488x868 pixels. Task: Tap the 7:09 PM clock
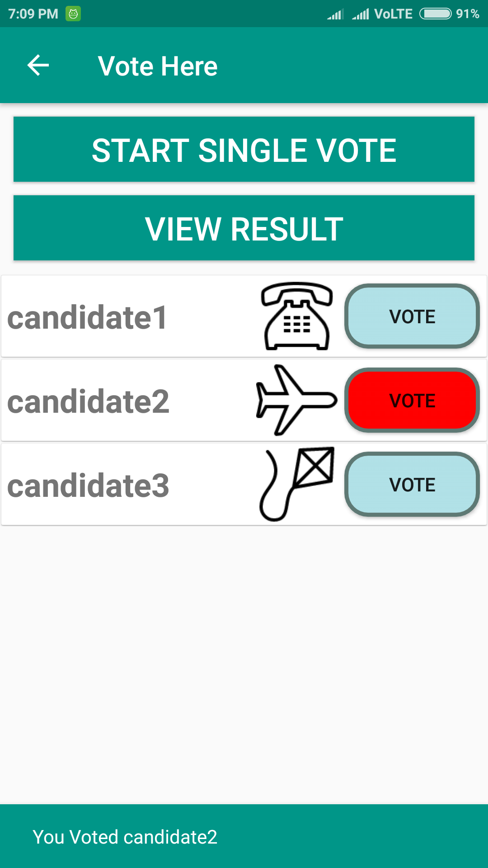(x=33, y=14)
